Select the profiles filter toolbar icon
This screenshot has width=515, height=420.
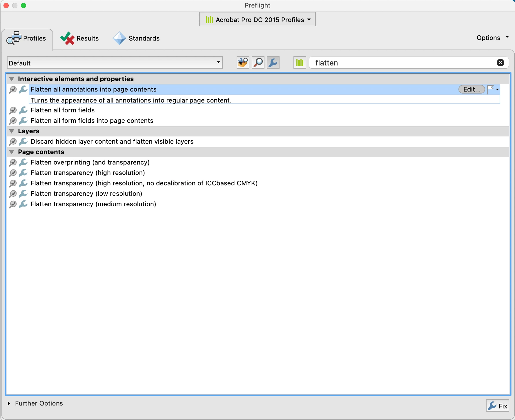243,63
